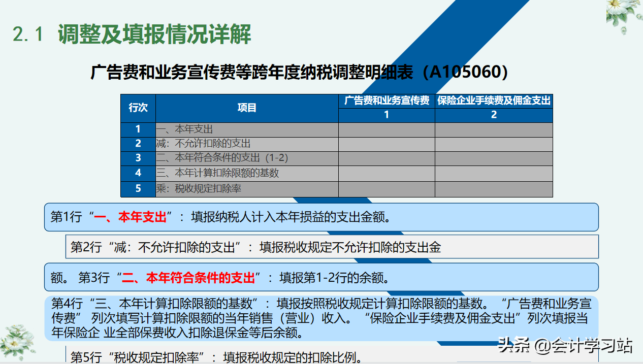Select row number 3 in the table

coord(138,158)
